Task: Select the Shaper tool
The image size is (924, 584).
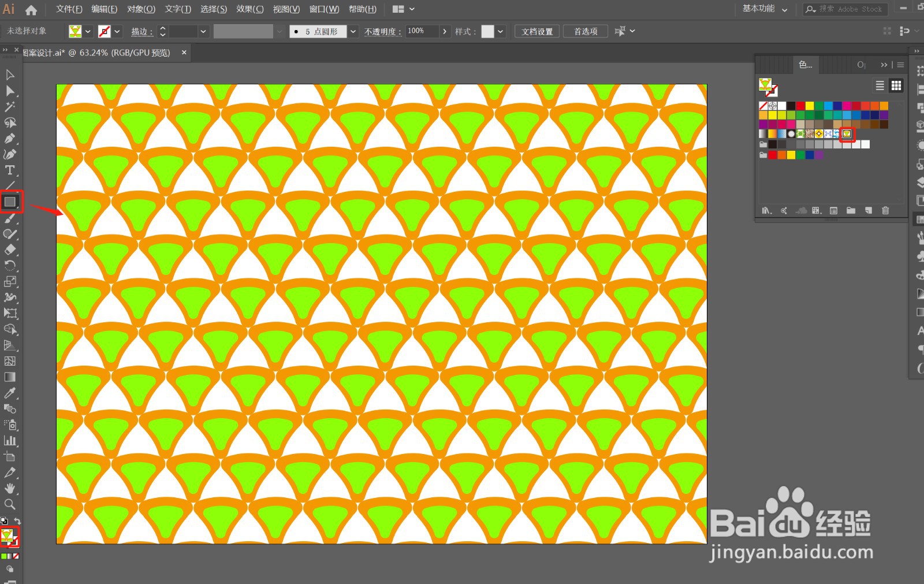Action: [10, 234]
